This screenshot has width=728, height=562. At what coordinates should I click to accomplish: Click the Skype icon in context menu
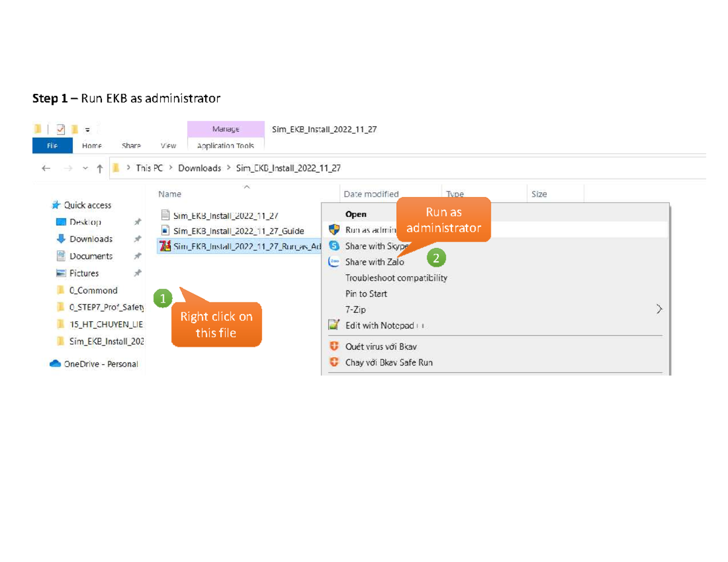(x=334, y=246)
